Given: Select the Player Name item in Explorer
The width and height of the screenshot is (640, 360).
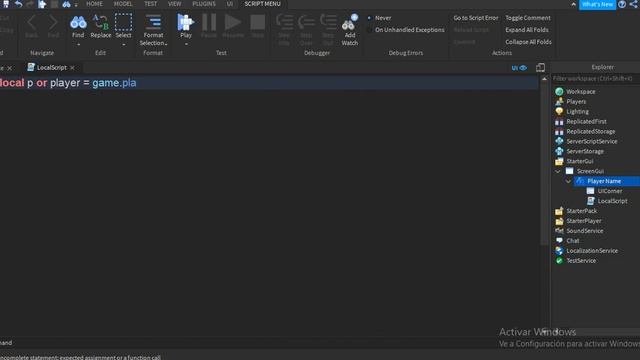Looking at the screenshot, I should (x=604, y=181).
